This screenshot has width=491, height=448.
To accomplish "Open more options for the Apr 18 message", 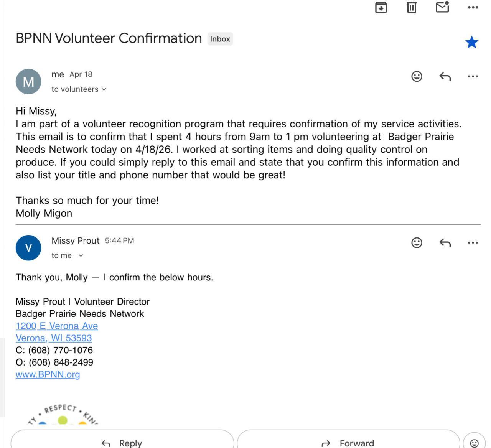I will pyautogui.click(x=473, y=76).
